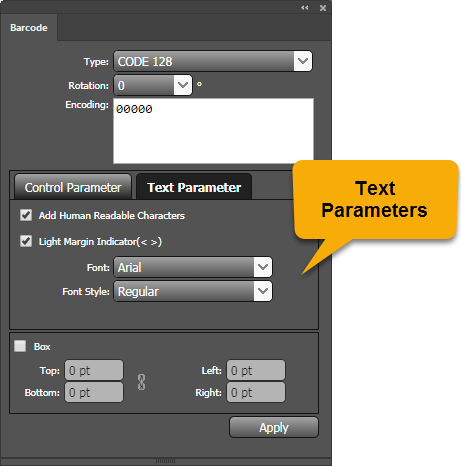461x466 pixels.
Task: Collapse the panel using double-arrow icon
Action: (x=305, y=8)
